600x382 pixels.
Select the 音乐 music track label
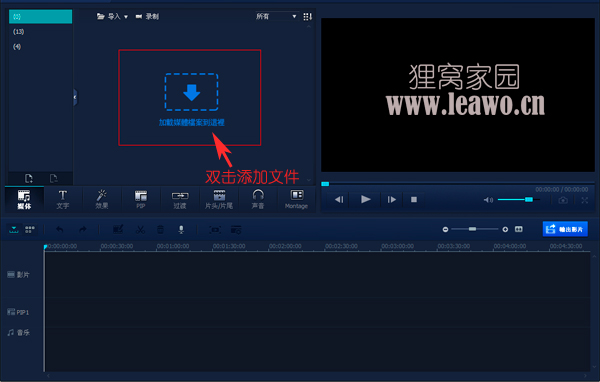tap(18, 332)
